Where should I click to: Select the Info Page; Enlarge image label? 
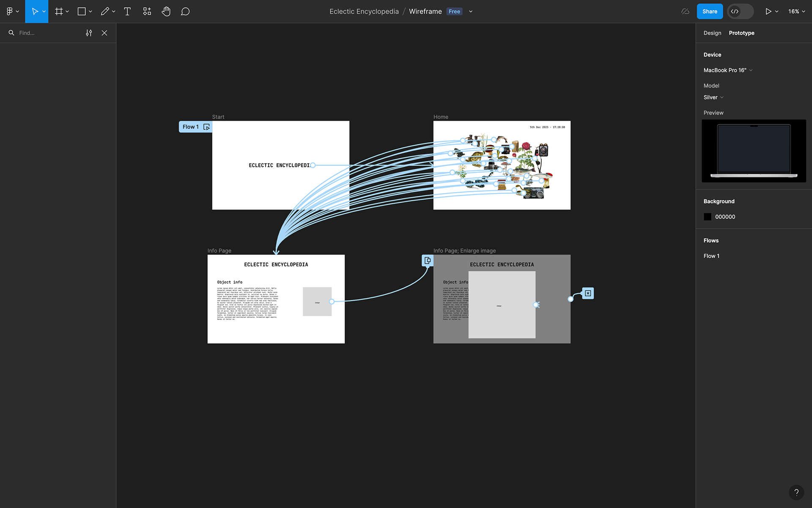tap(464, 251)
